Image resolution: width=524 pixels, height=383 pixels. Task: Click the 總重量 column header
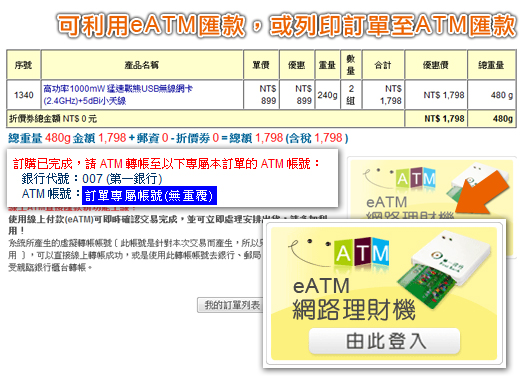[x=491, y=65]
